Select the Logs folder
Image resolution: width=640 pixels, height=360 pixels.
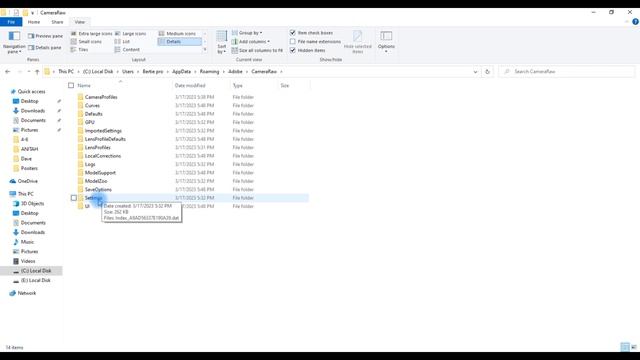[x=90, y=164]
